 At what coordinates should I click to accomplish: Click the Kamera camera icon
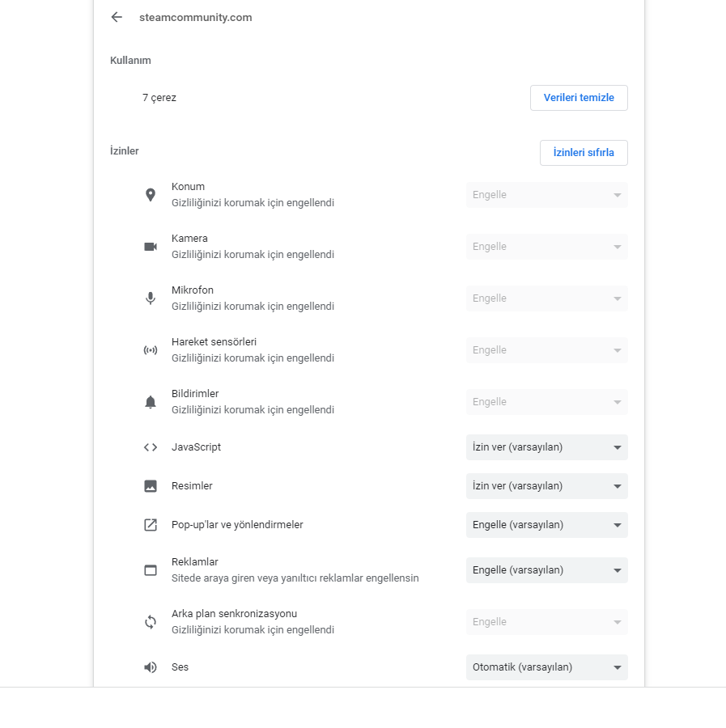pyautogui.click(x=151, y=247)
